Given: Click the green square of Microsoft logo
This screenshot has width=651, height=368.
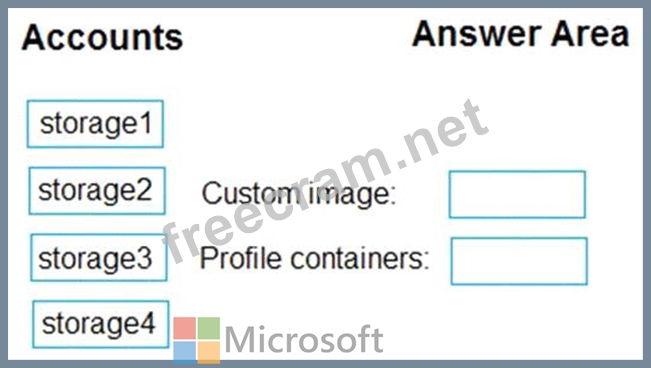Looking at the screenshot, I should click(209, 329).
